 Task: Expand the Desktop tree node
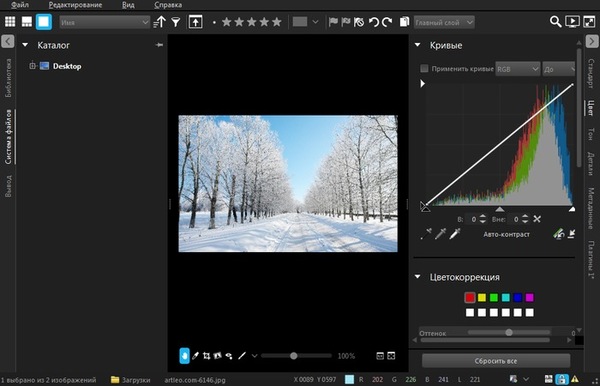coord(33,66)
